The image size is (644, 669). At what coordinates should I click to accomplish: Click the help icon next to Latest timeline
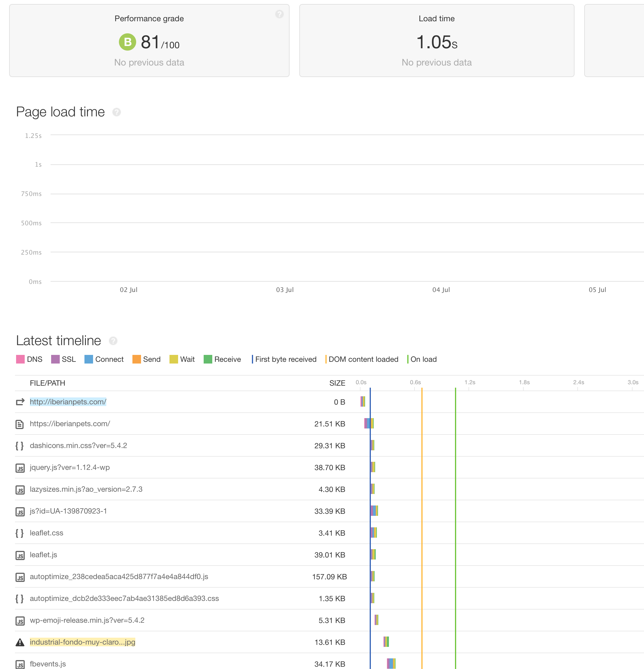point(113,341)
